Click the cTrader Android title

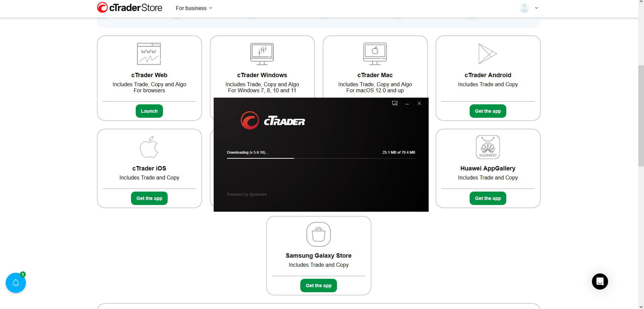(488, 75)
